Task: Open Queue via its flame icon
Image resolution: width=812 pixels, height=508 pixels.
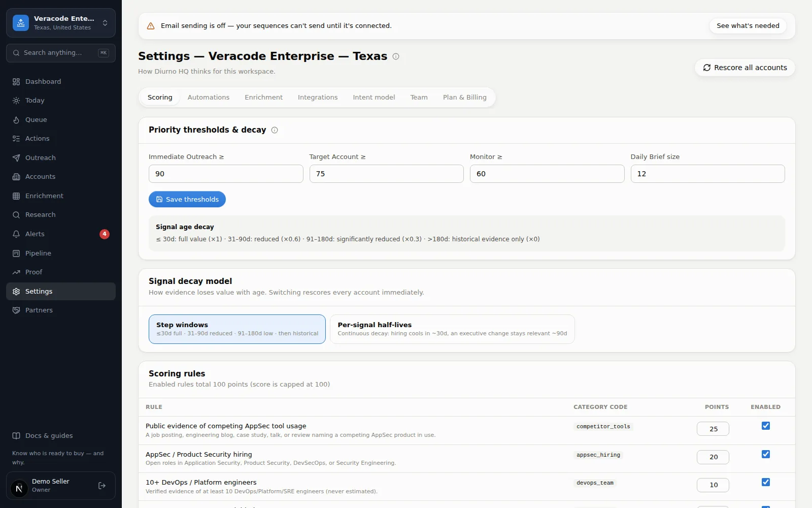Action: (x=16, y=120)
